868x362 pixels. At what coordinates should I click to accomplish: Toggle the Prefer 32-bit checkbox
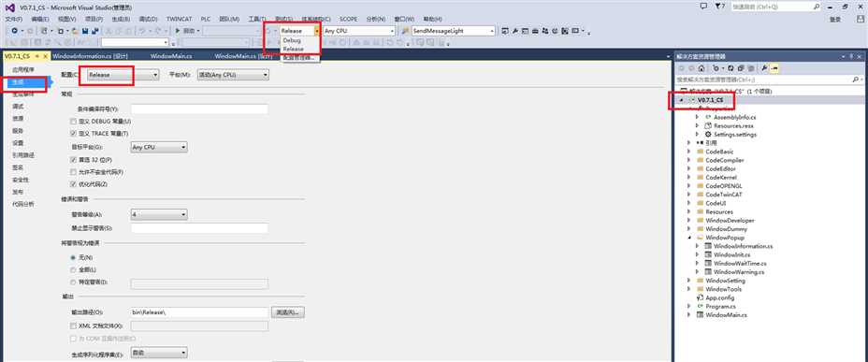pyautogui.click(x=74, y=159)
